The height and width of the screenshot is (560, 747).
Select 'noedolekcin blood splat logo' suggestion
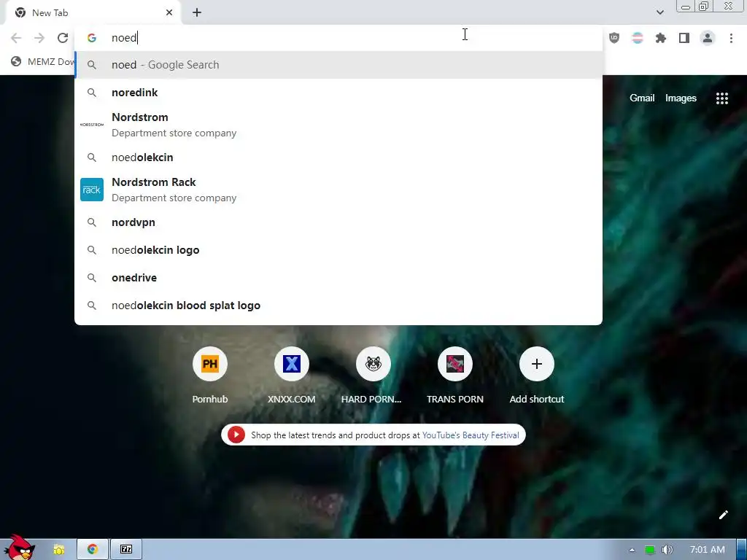[x=338, y=306]
